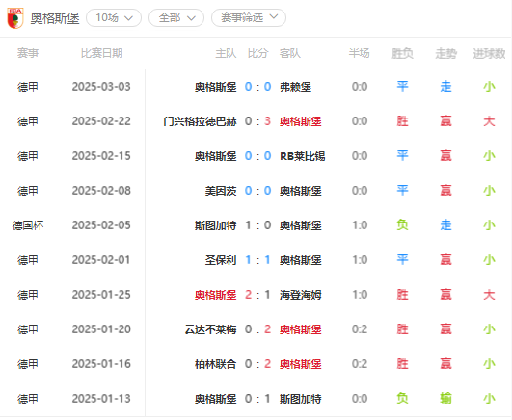Click the 半场 column header
Screen dimensions: 512x420
click(x=360, y=53)
